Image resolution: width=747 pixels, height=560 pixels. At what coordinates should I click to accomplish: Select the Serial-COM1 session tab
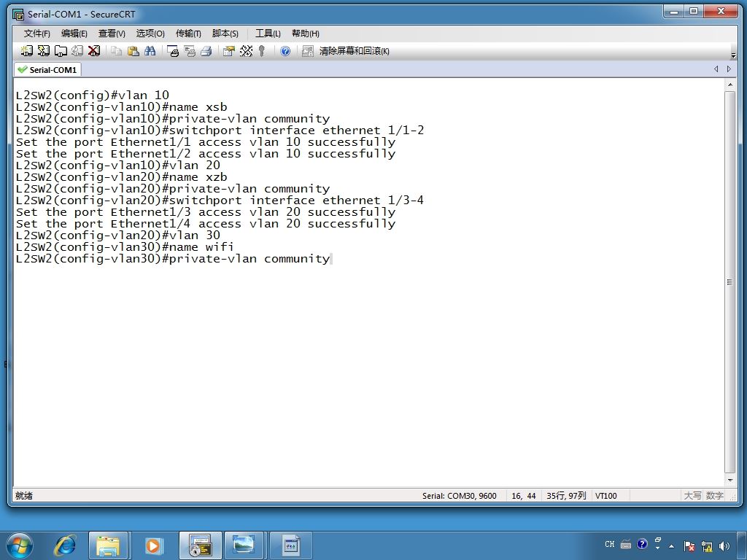click(47, 69)
